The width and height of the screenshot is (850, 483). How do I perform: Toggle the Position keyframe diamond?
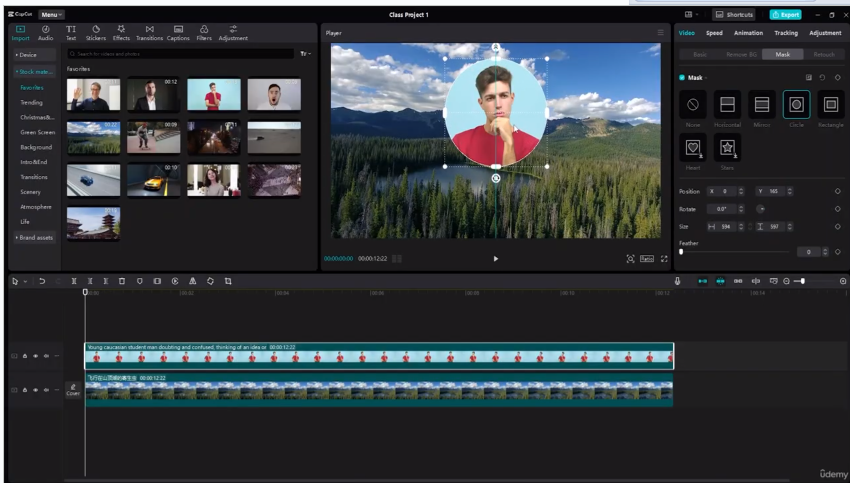pos(837,191)
